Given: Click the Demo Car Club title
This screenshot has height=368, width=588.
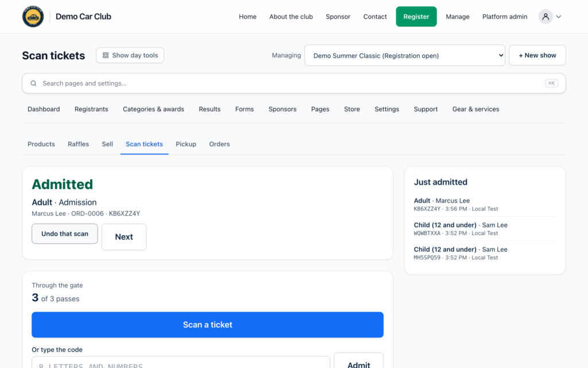Looking at the screenshot, I should pos(83,17).
